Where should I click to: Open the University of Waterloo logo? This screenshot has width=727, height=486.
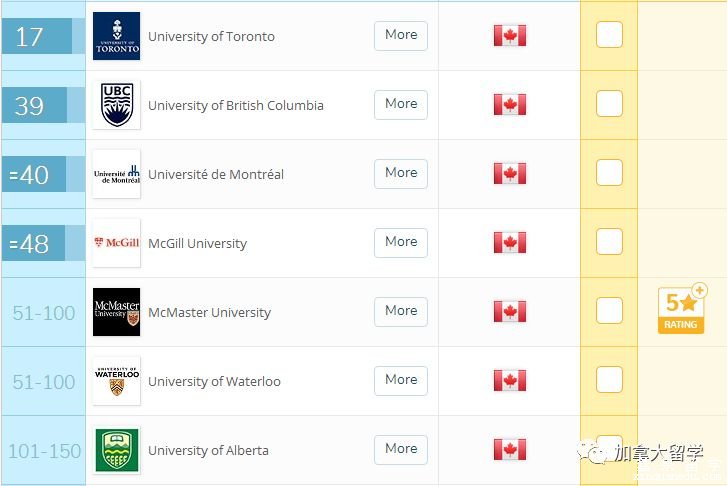point(116,381)
